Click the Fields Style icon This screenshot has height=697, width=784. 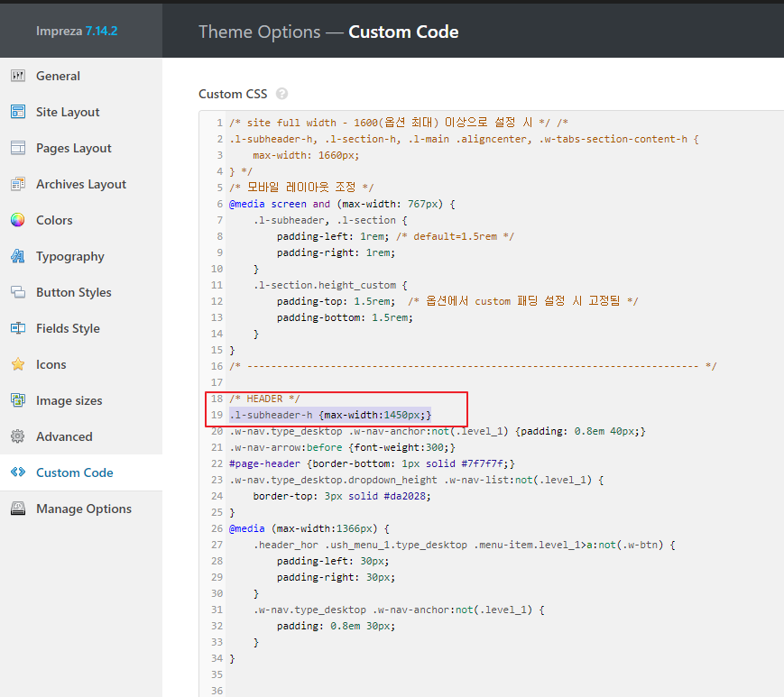(x=18, y=328)
